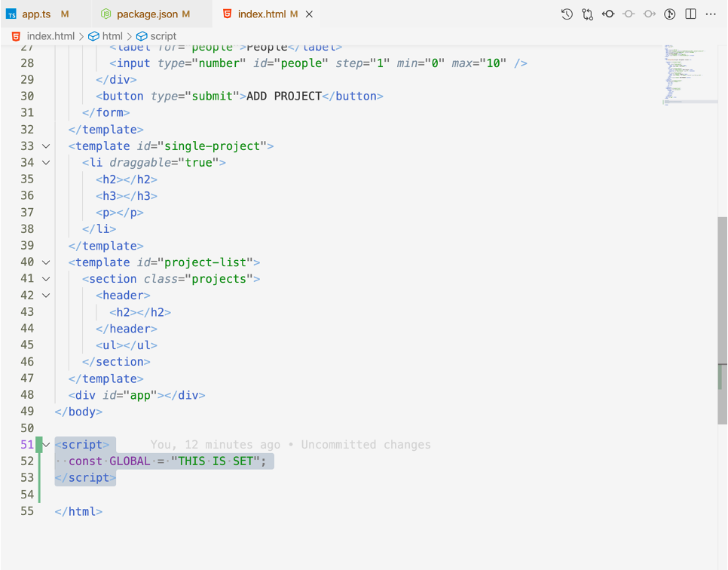Select html in the breadcrumb bar
Image resolution: width=728 pixels, height=570 pixels.
(110, 35)
